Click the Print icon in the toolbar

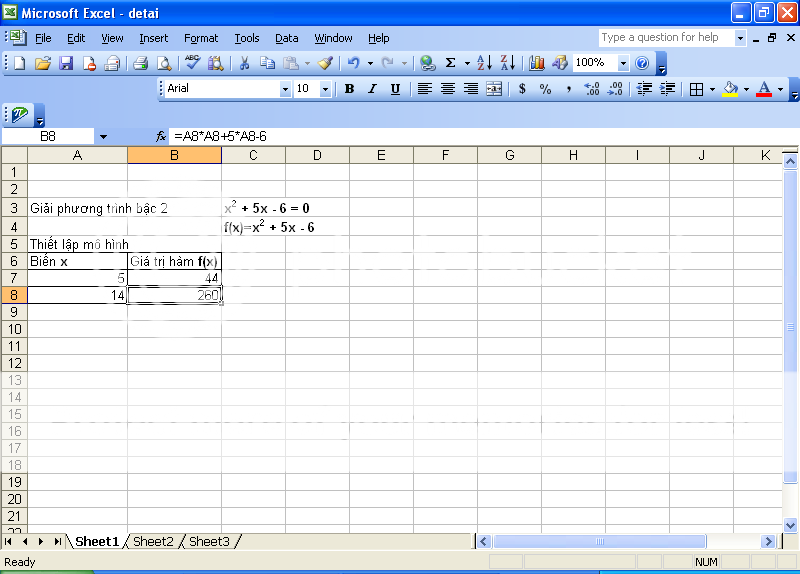141,63
